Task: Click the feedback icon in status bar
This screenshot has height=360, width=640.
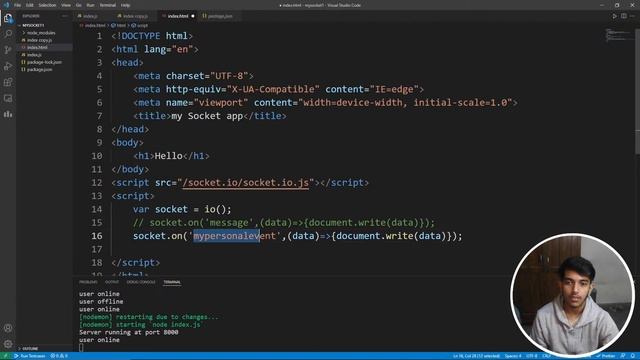Action: tap(623, 356)
